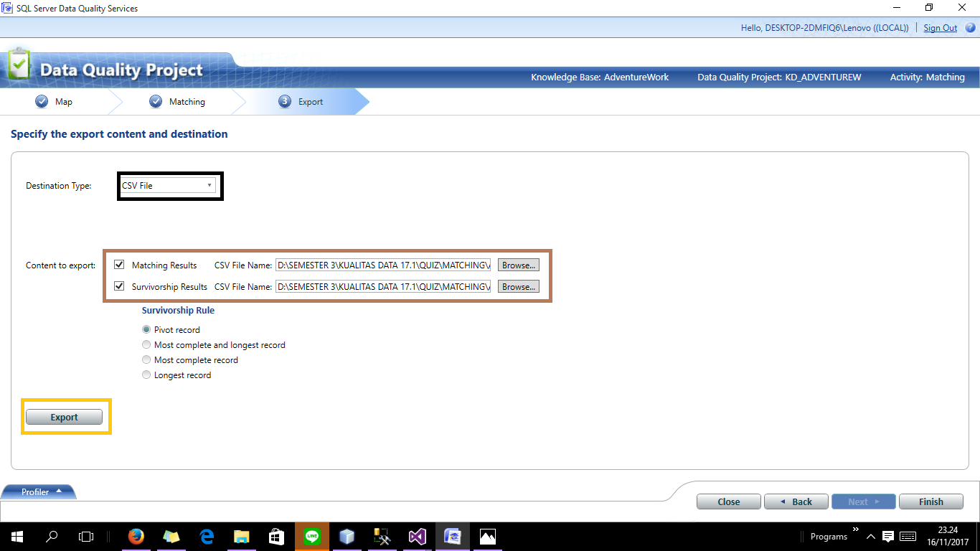
Task: Click Survivorship Results CSV file name field
Action: tap(384, 286)
